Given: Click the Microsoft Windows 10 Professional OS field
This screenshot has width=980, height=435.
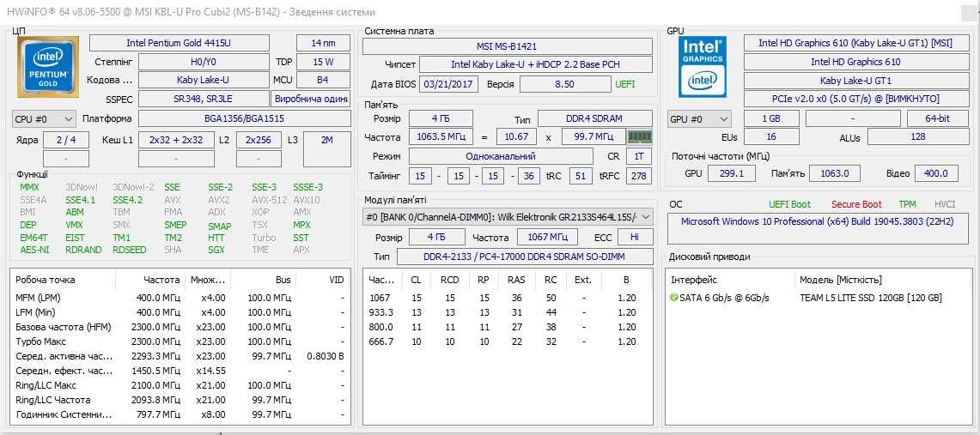Looking at the screenshot, I should point(819,228).
